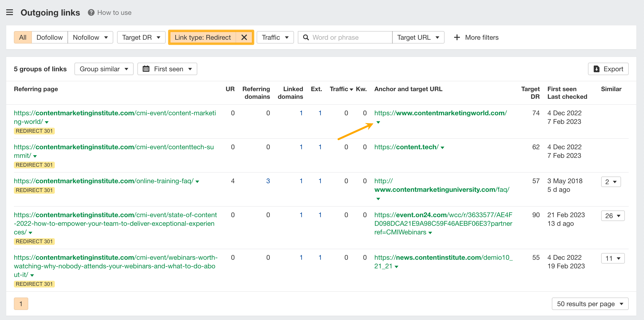Click Ext. value in event.on24.com row
644x320 pixels.
pos(320,215)
